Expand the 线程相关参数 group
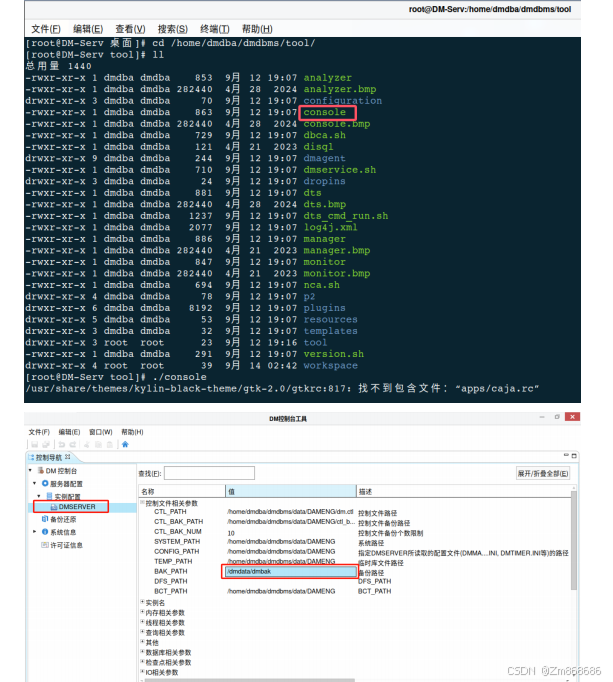The height and width of the screenshot is (682, 613). tap(142, 622)
